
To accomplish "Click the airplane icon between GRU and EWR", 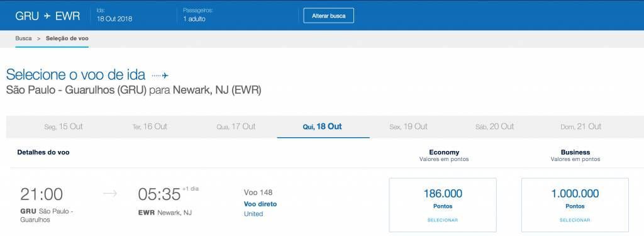I will tap(47, 16).
